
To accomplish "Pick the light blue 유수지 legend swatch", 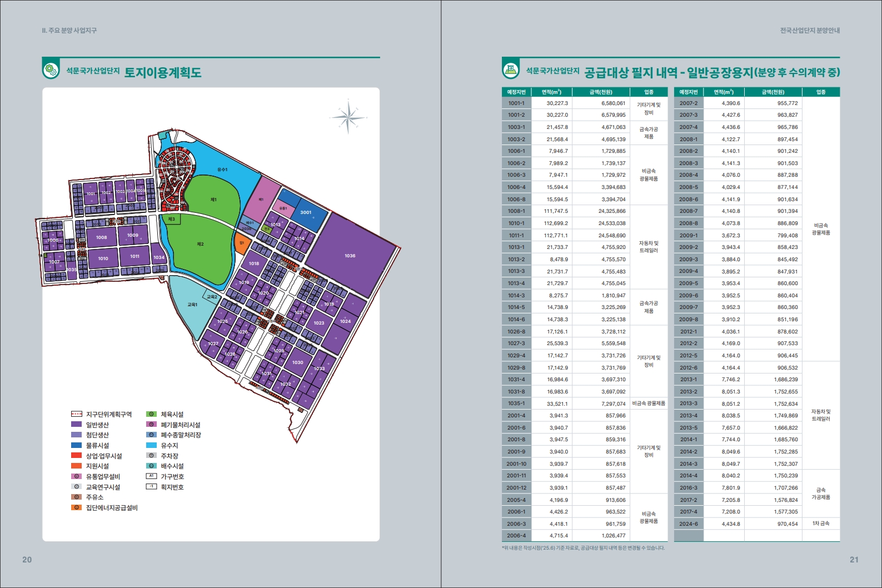I will pos(151,445).
